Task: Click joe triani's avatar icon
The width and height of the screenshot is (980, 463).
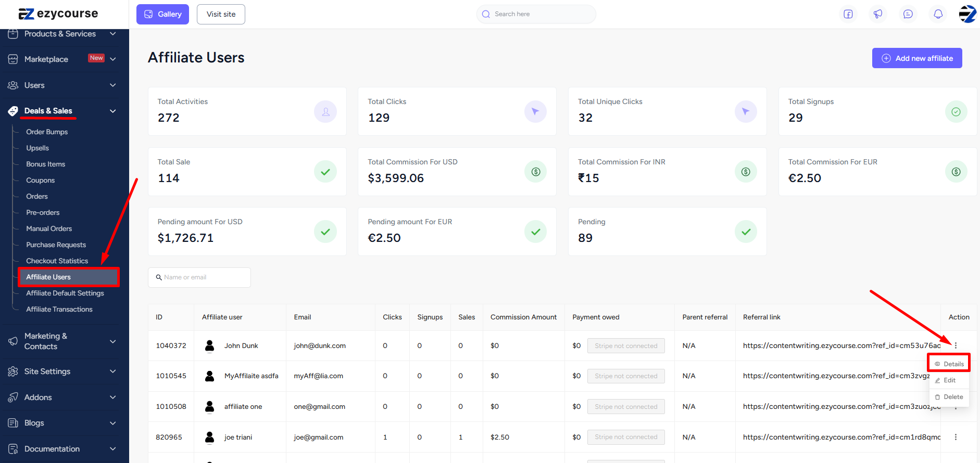Action: pos(210,437)
